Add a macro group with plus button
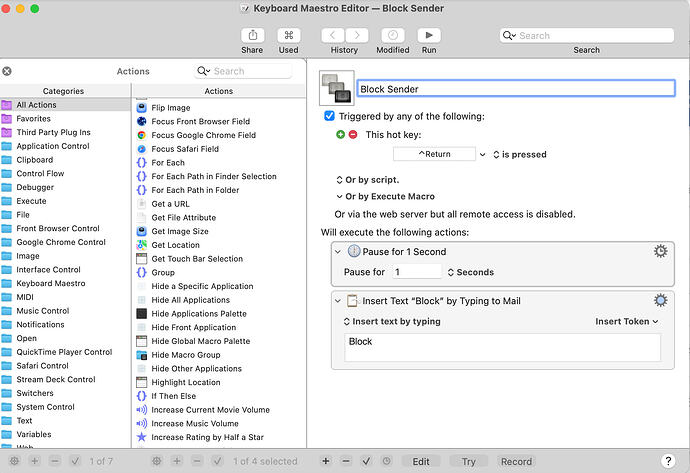690x473 pixels. pos(35,461)
